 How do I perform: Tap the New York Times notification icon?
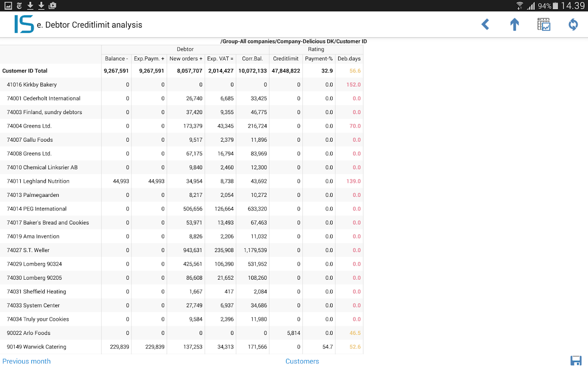19,6
